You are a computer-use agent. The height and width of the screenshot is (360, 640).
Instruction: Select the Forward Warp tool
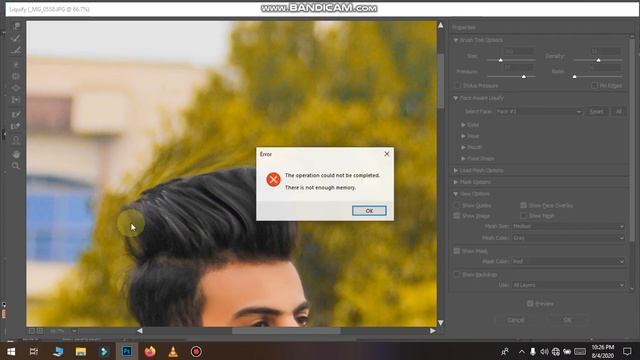16,27
